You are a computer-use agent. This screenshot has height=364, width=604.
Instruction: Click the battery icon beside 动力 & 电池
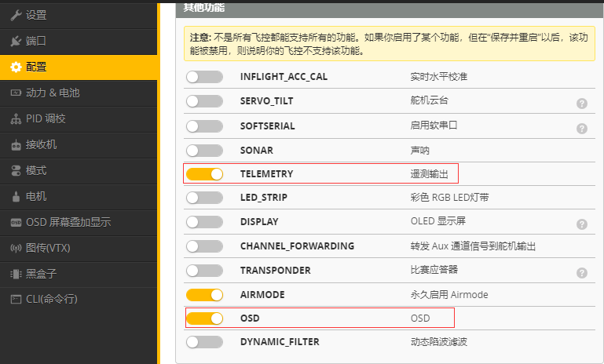point(16,93)
